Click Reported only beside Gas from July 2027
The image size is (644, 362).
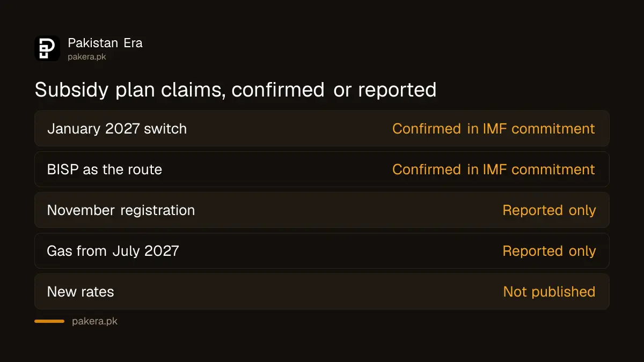(x=549, y=251)
